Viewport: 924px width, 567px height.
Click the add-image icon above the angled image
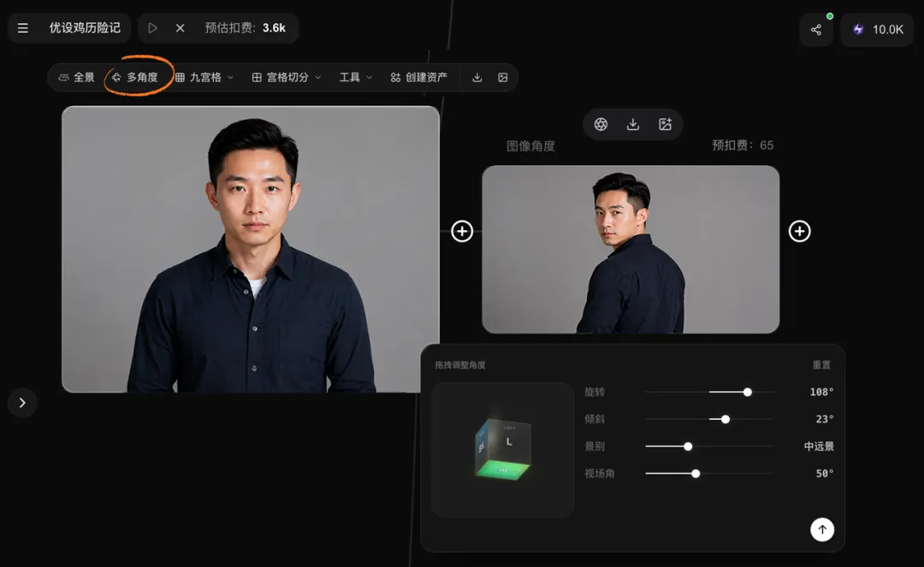coord(666,124)
